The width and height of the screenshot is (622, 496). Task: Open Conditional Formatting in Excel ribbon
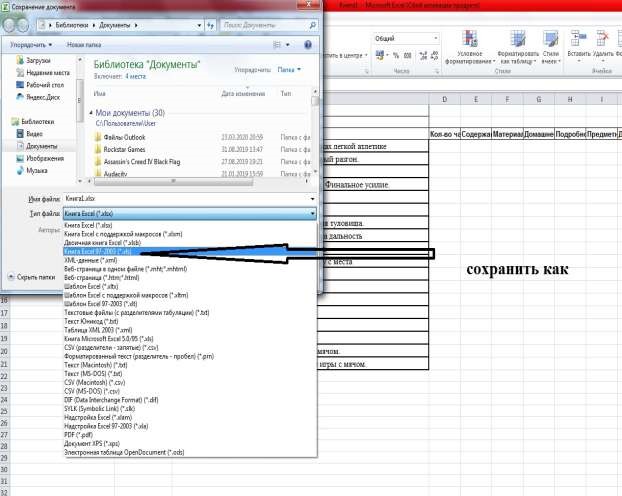(470, 48)
